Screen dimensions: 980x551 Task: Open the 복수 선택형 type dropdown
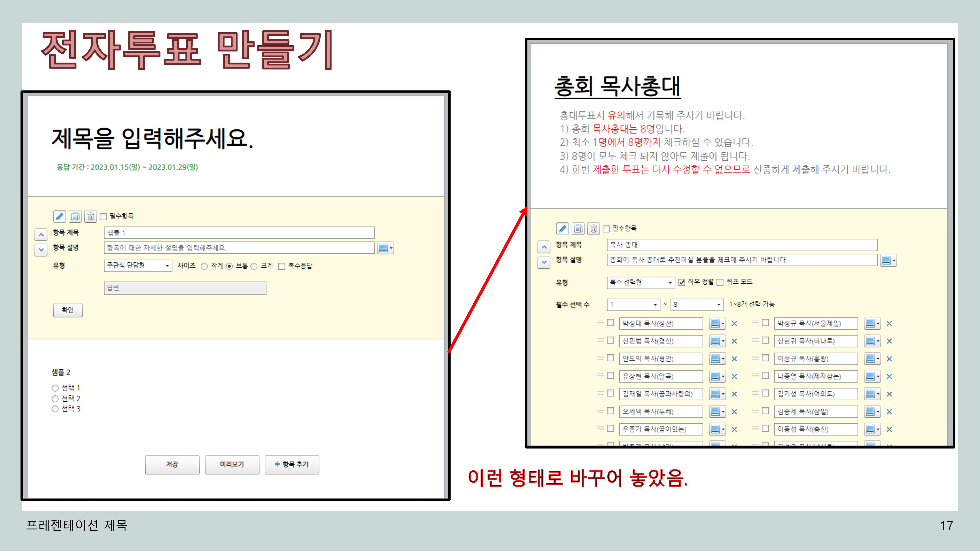pyautogui.click(x=641, y=282)
